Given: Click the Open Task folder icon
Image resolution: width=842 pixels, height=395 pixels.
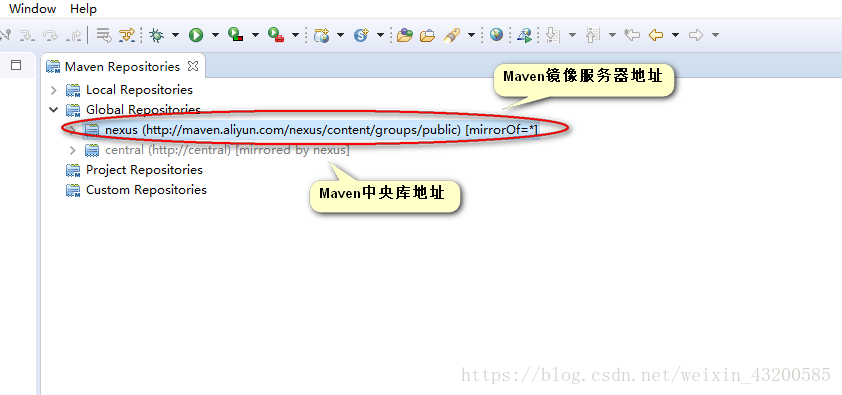Looking at the screenshot, I should pos(427,35).
